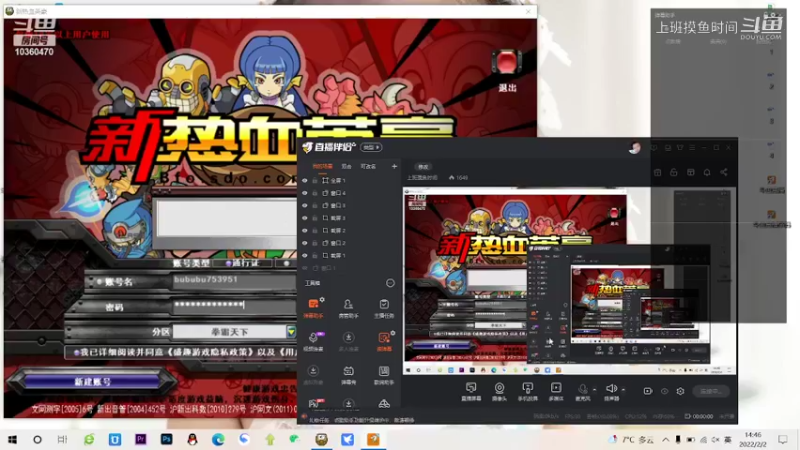Screen dimensions: 800x450
Task: Open the 房管助手 room manager tool
Action: click(x=348, y=308)
